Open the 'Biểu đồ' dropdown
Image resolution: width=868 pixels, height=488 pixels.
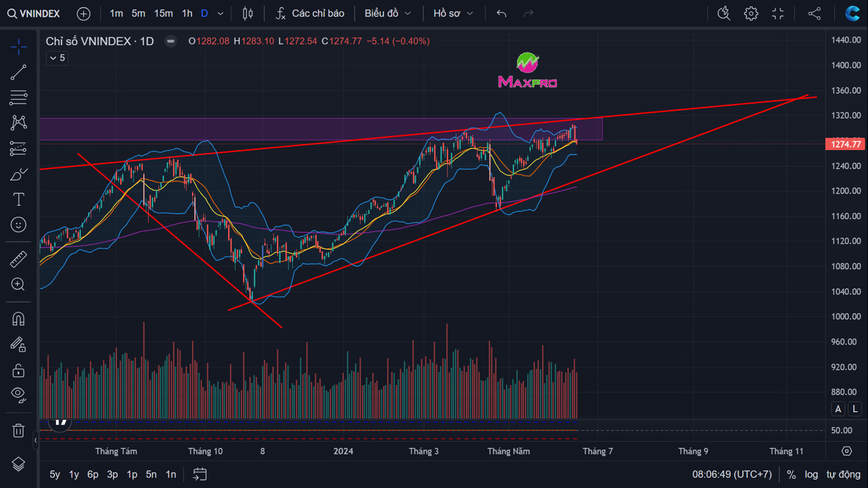[x=388, y=13]
